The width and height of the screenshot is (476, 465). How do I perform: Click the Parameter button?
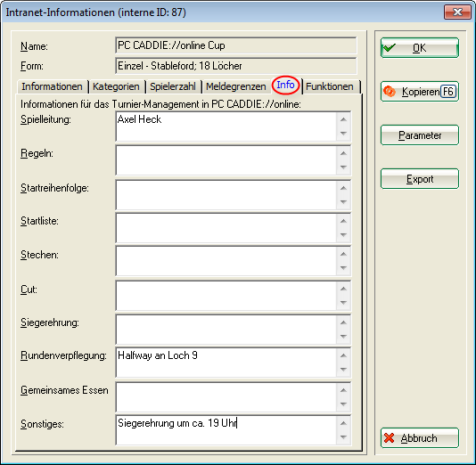pos(420,135)
